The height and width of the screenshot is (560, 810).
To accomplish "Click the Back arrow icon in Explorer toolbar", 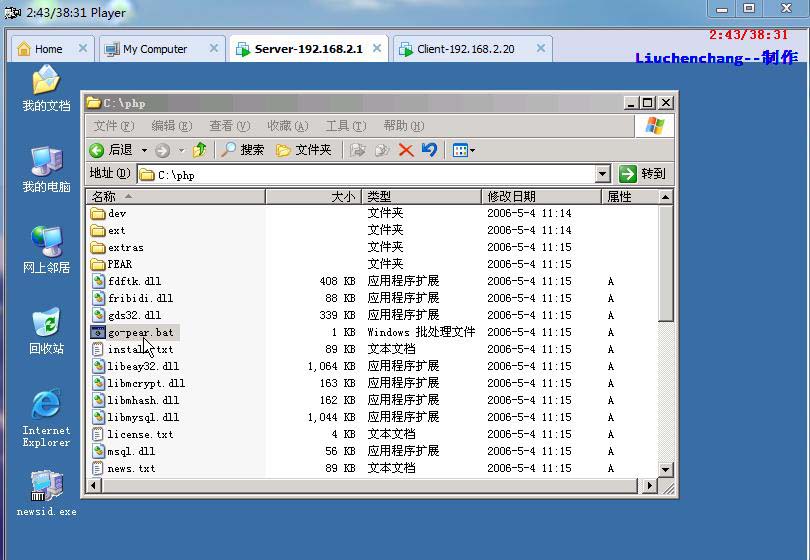I will (x=97, y=150).
